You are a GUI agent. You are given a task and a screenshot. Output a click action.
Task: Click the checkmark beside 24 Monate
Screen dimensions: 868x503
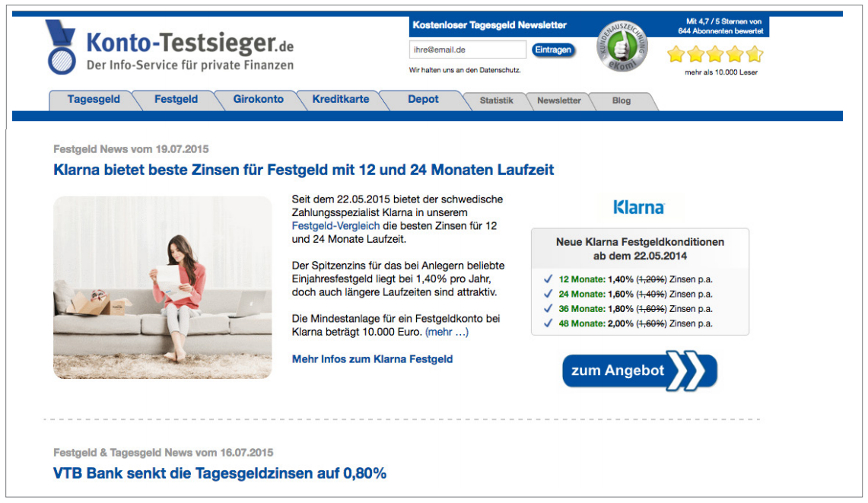click(548, 294)
